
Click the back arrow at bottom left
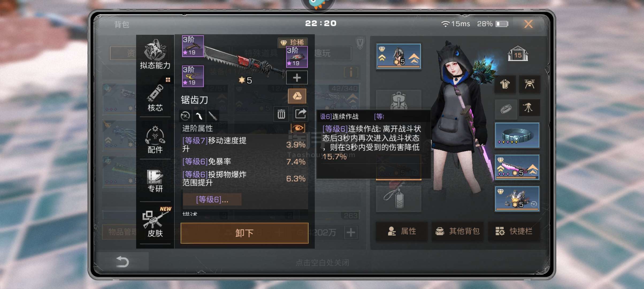click(122, 261)
